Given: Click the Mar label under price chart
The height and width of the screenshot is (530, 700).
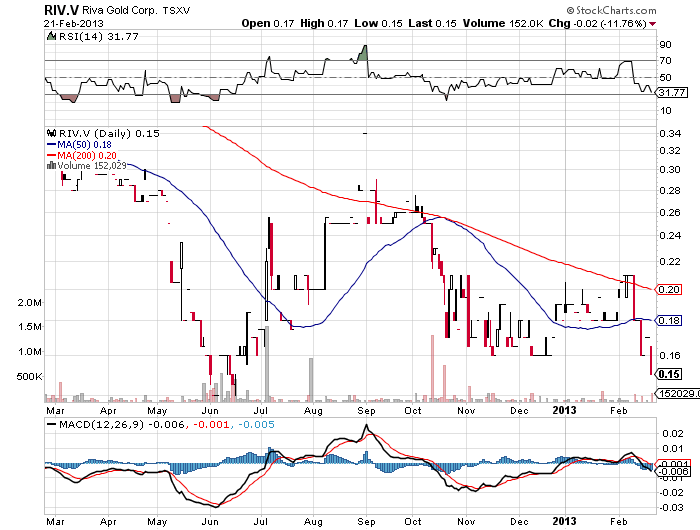Looking at the screenshot, I should [55, 410].
